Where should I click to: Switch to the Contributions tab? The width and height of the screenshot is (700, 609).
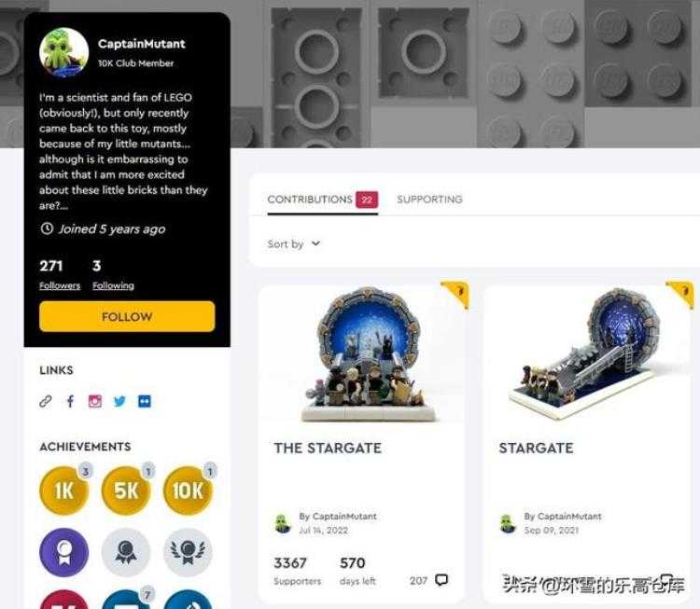click(x=322, y=200)
